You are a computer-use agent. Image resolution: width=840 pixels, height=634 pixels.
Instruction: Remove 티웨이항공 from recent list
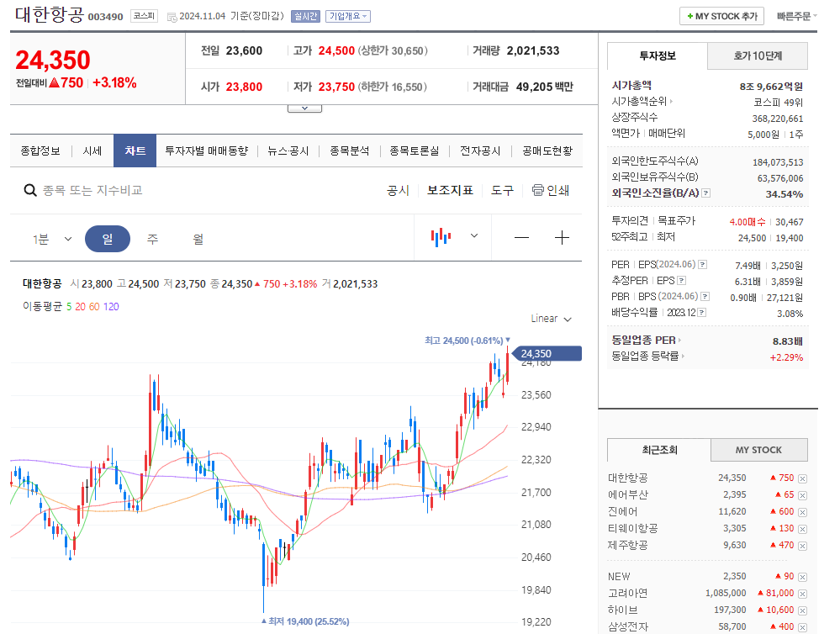802,529
